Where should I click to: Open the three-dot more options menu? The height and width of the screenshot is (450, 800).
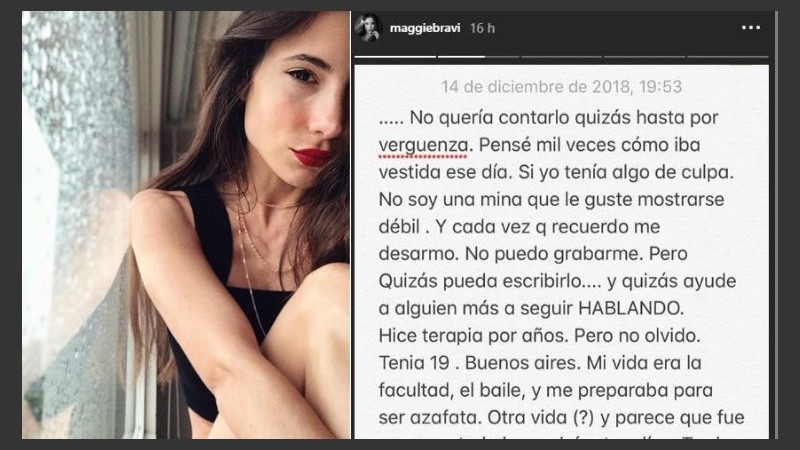click(x=751, y=28)
